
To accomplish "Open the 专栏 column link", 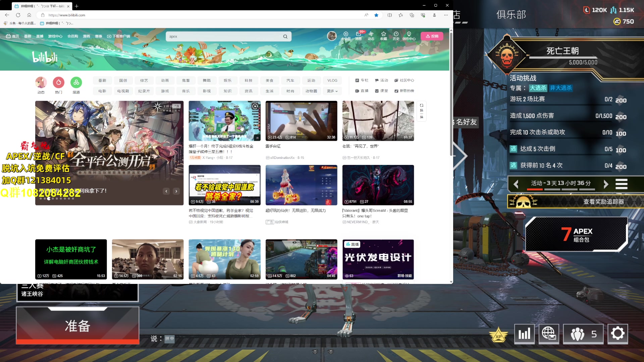I will tap(362, 80).
